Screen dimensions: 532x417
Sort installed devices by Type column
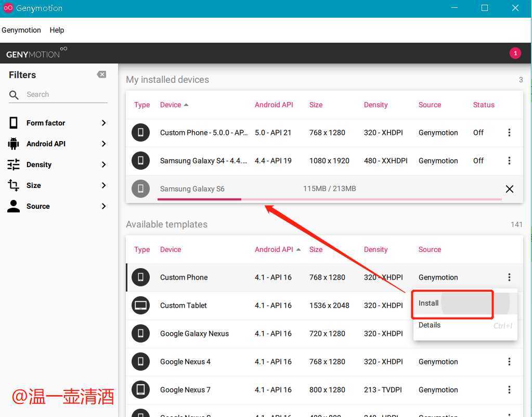click(x=142, y=105)
